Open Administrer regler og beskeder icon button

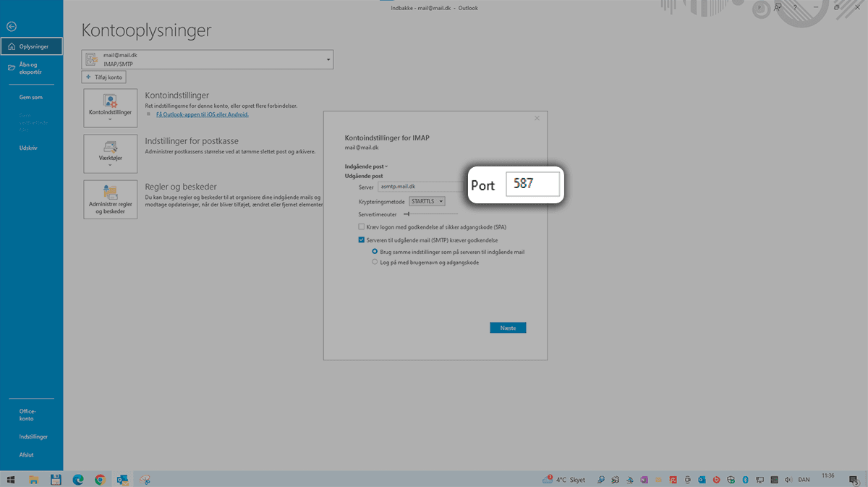click(x=110, y=200)
